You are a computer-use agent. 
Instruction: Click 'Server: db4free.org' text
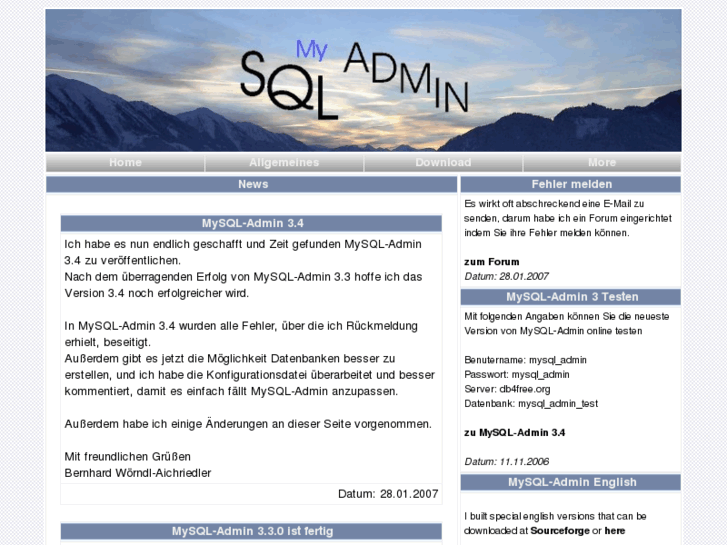(x=507, y=389)
